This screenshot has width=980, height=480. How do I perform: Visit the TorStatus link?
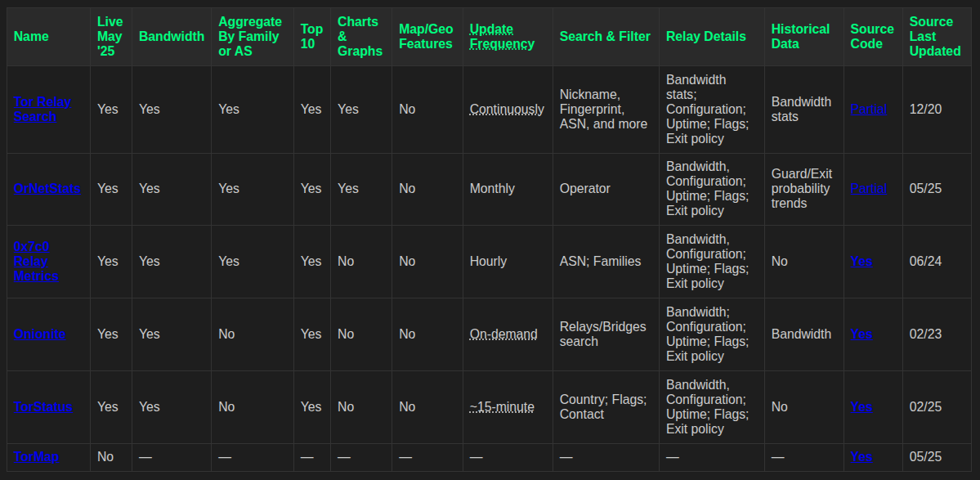click(x=43, y=406)
